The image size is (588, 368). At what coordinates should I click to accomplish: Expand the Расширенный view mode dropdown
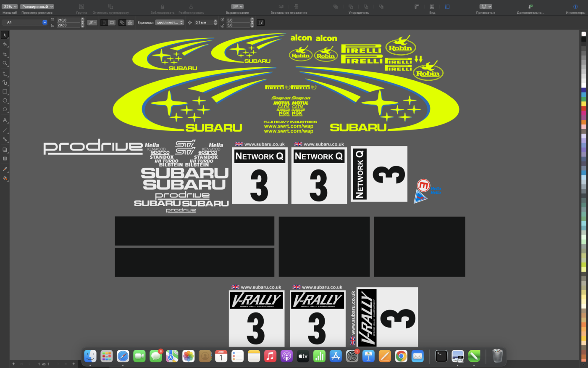point(37,7)
